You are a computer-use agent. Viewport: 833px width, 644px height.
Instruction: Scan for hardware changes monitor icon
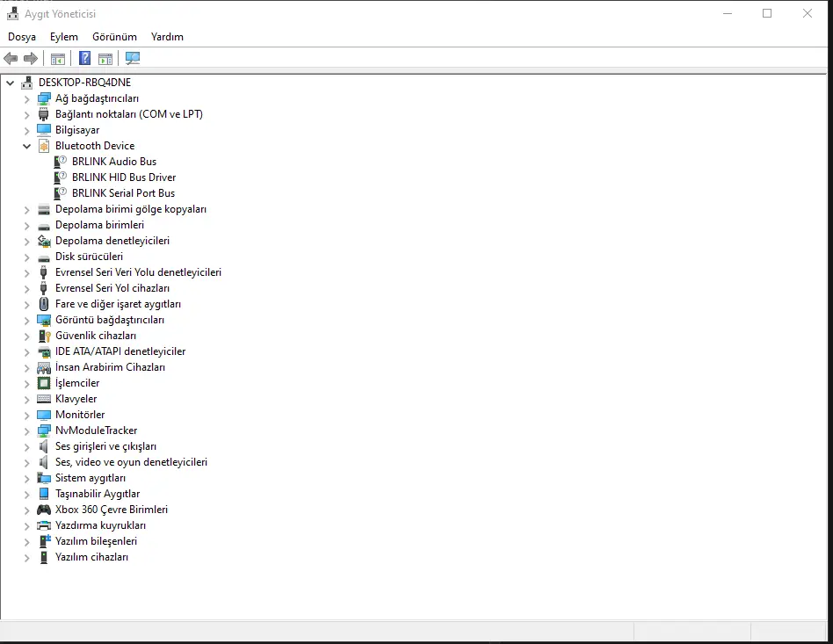[133, 59]
